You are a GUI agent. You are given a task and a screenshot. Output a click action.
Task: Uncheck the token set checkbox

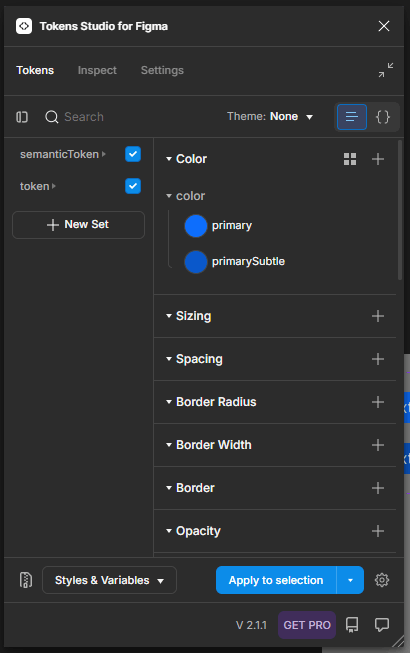(x=133, y=186)
